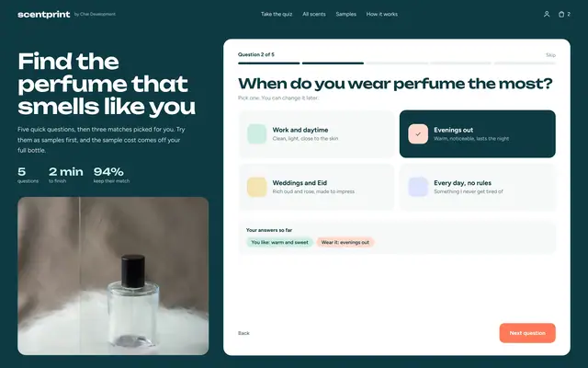588x368 pixels.
Task: Click the scentprint logo
Action: pos(44,15)
